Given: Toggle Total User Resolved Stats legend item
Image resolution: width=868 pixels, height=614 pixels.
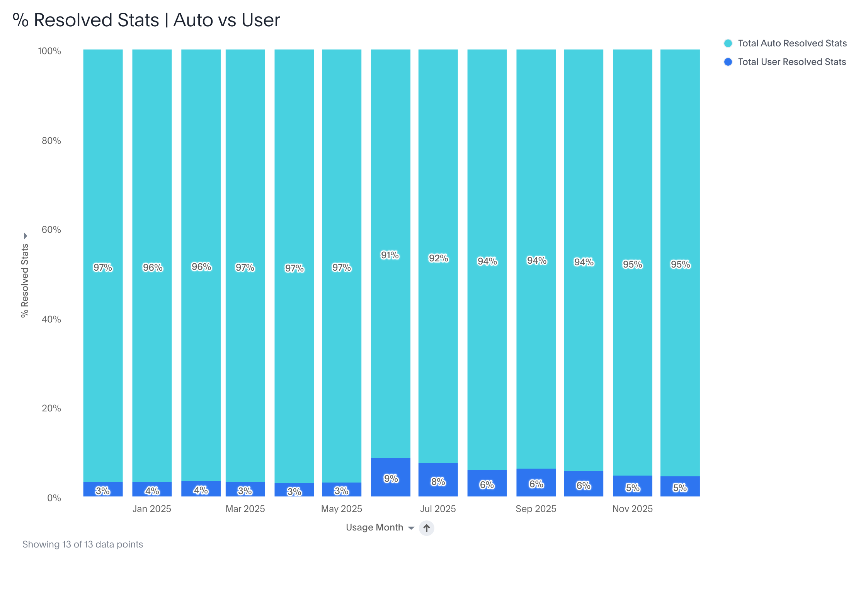Looking at the screenshot, I should pyautogui.click(x=791, y=62).
